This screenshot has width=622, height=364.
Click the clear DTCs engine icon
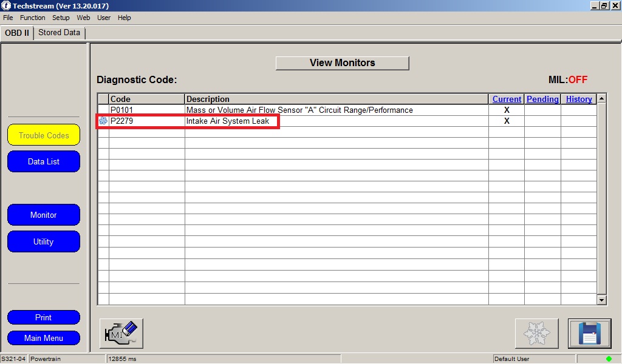tap(121, 333)
